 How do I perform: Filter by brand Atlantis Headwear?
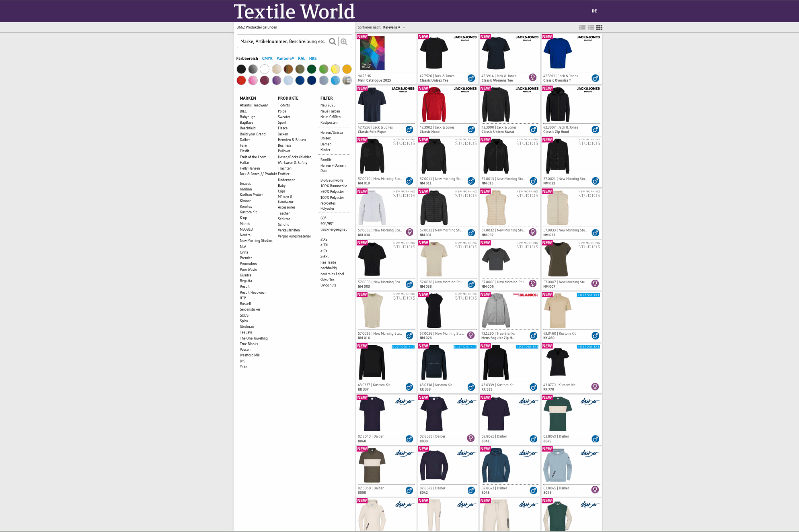254,105
